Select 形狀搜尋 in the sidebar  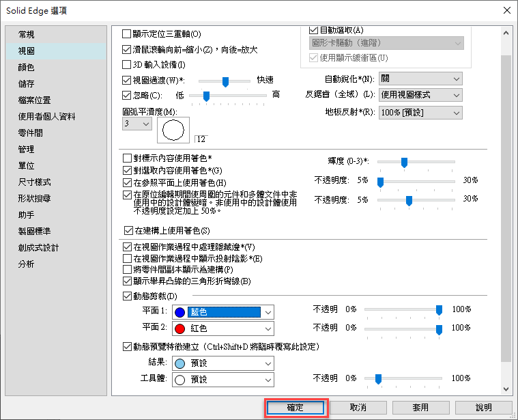tap(34, 198)
